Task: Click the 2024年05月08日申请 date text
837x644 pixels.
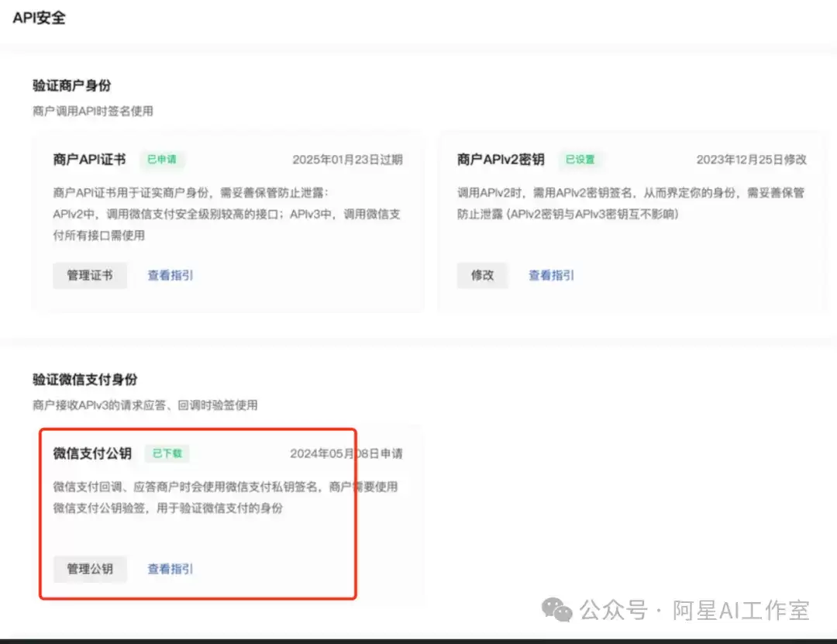Action: tap(346, 453)
